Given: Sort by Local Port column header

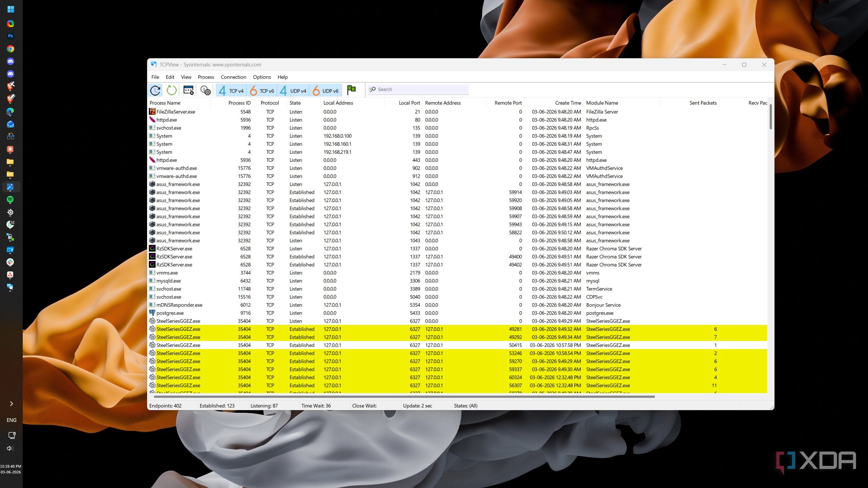Looking at the screenshot, I should (x=403, y=103).
